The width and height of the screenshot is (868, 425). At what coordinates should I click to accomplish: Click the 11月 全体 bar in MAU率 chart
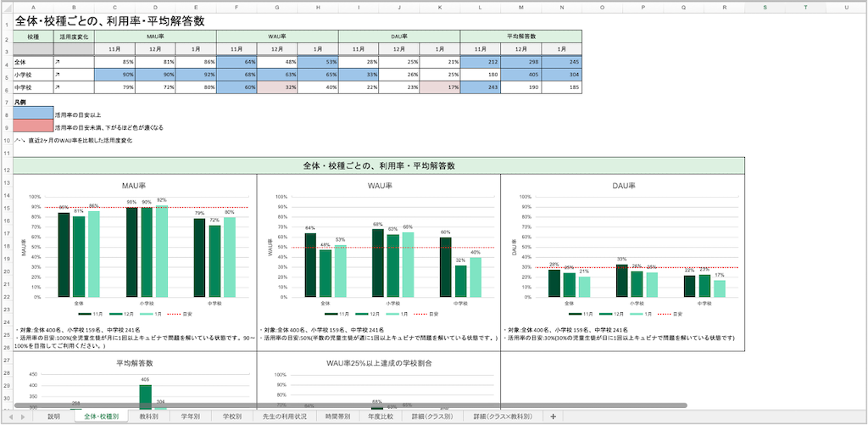[64, 254]
